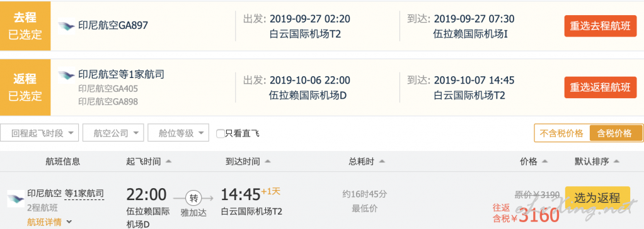Click 航班信息 column header
Image resolution: width=644 pixels, height=229 pixels.
click(x=63, y=161)
